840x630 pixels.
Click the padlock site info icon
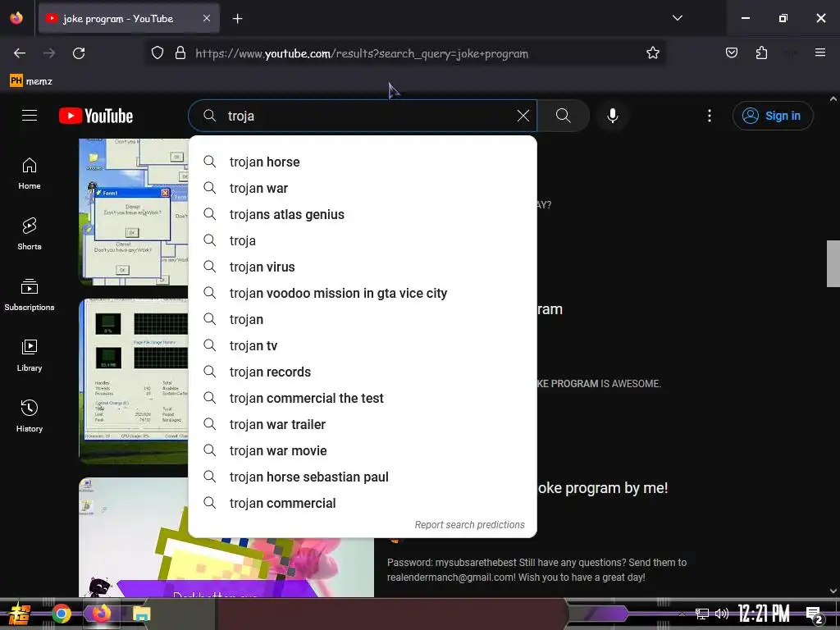(x=180, y=53)
